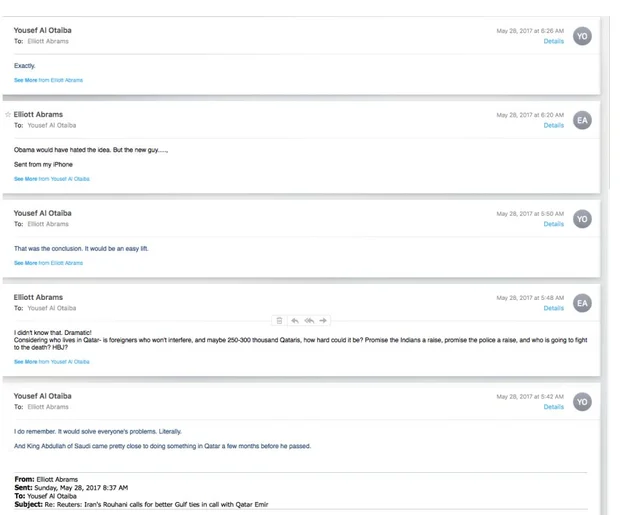The image size is (620, 515).
Task: Open Details of the 6:26 AM message
Action: point(553,42)
